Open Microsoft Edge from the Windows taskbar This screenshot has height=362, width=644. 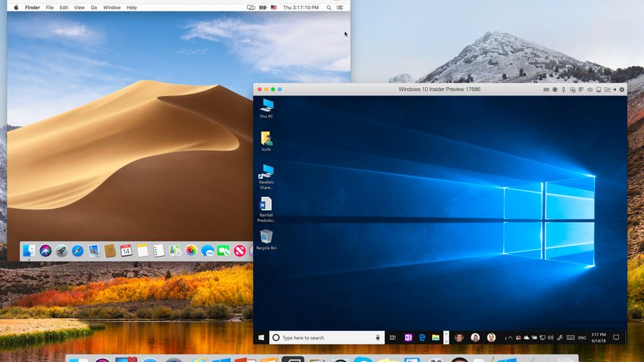click(x=422, y=337)
